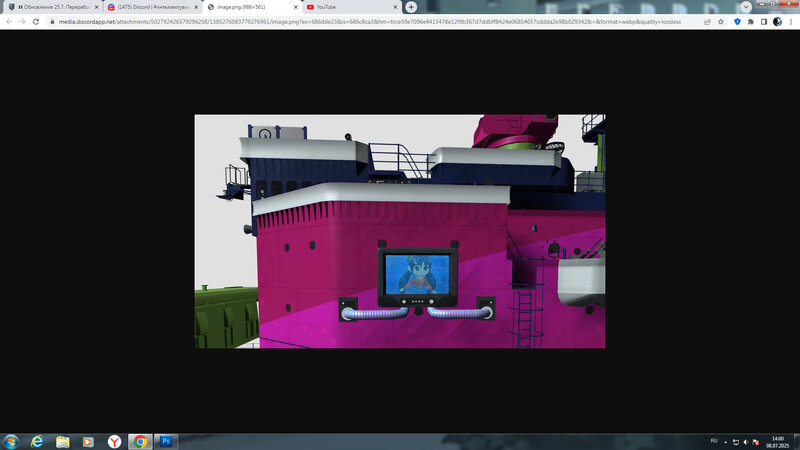The width and height of the screenshot is (800, 450).
Task: Share this page via the share icon
Action: click(707, 22)
